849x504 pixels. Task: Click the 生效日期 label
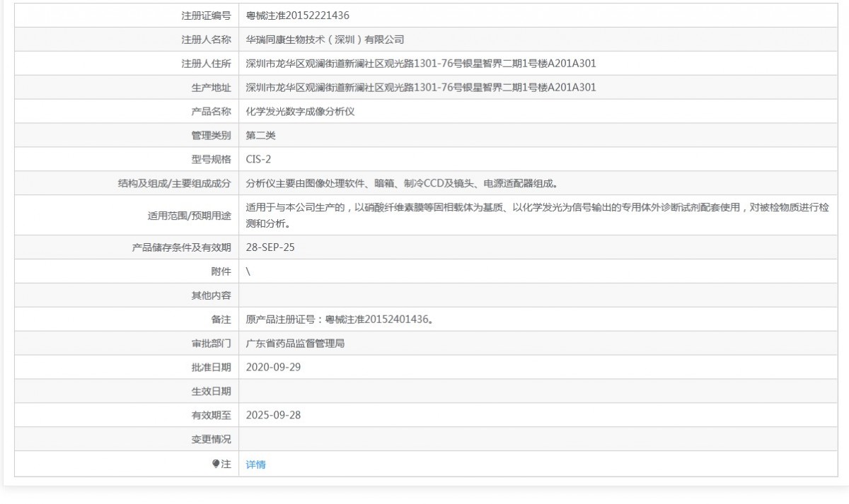211,392
